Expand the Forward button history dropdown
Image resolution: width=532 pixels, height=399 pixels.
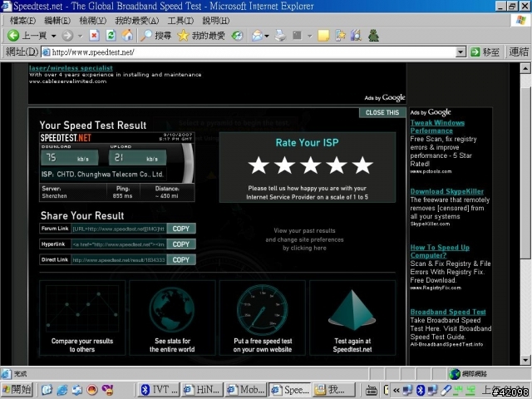(x=80, y=36)
